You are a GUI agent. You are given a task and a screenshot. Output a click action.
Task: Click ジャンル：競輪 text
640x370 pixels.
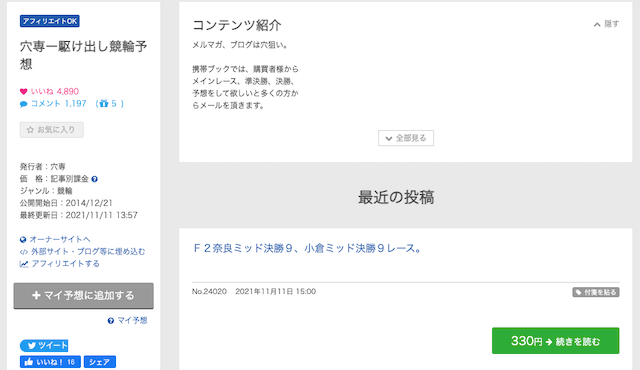(46, 191)
